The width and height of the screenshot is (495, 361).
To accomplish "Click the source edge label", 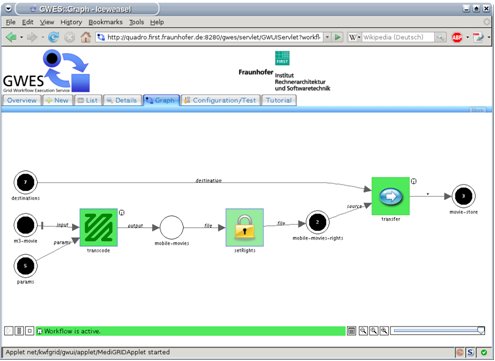I will click(354, 206).
